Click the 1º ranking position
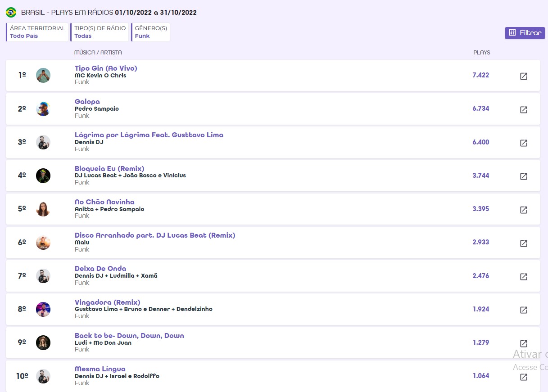This screenshot has width=548, height=392. 22,75
